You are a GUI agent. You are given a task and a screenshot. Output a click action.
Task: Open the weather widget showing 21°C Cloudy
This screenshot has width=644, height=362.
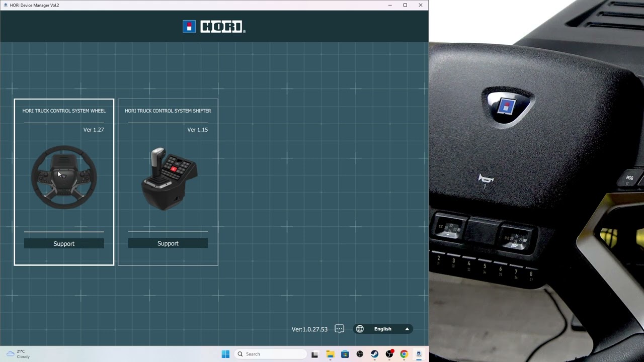[18, 354]
